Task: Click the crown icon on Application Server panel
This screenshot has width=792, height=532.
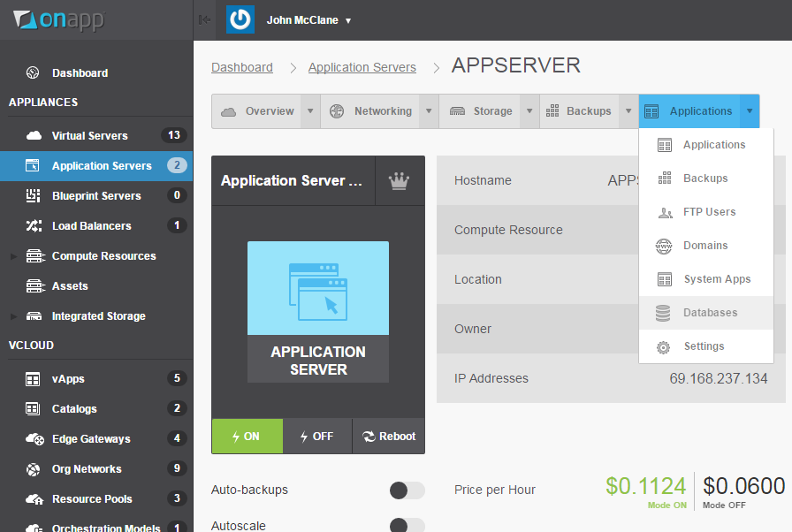Action: tap(399, 180)
